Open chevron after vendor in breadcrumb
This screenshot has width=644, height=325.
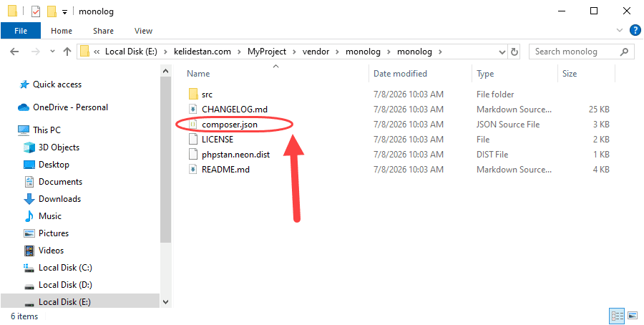(338, 52)
